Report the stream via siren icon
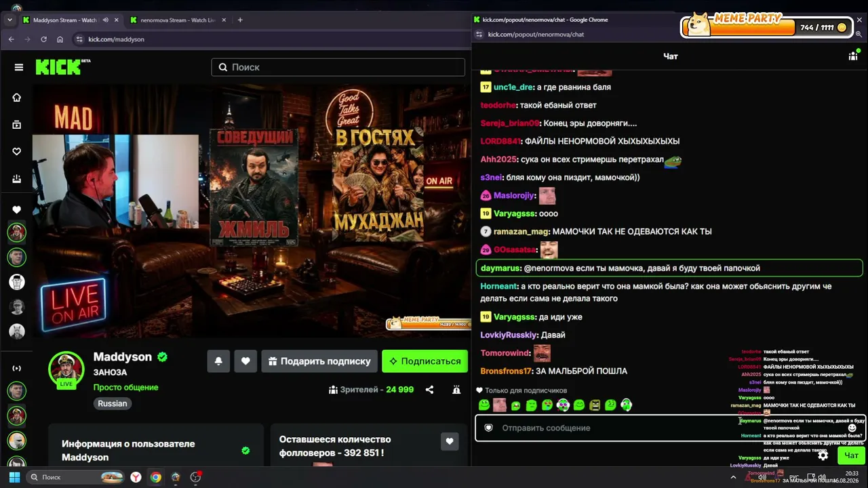This screenshot has height=488, width=868. click(456, 390)
